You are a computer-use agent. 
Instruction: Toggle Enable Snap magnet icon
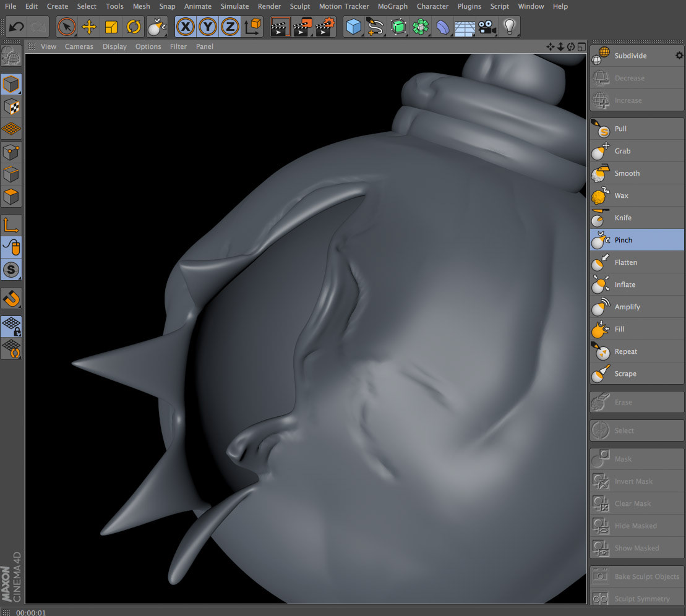tap(11, 299)
